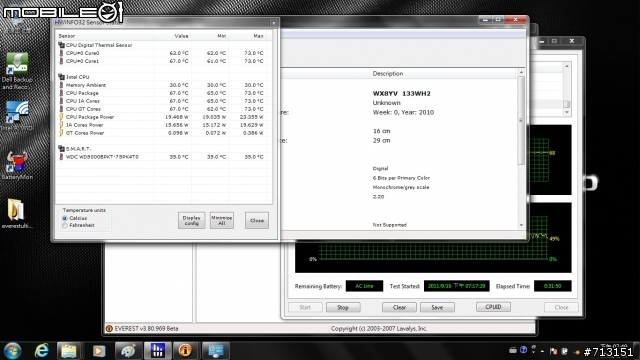The height and width of the screenshot is (360, 640).
Task: Select the CPU GT Cores row
Action: [164, 109]
